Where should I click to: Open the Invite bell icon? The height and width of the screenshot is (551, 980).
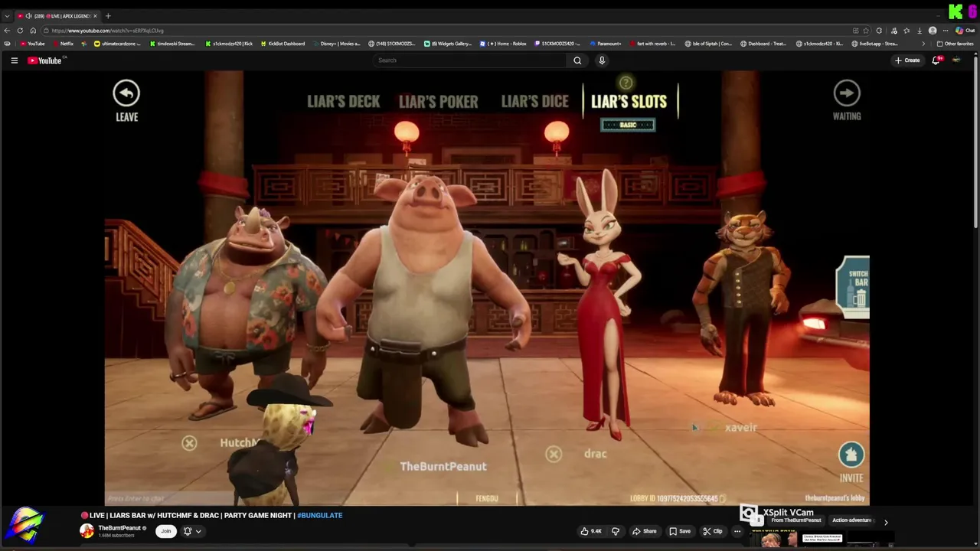click(851, 455)
